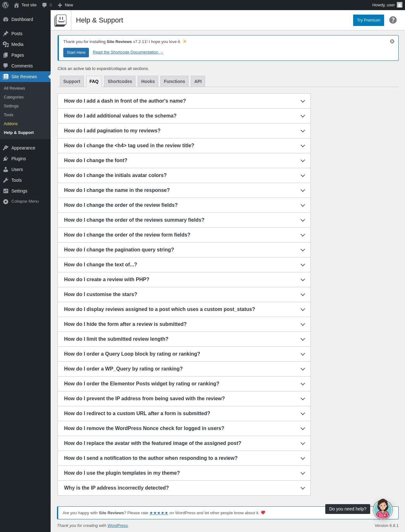The image size is (405, 532).
Task: Click the plus New content icon
Action: [x=60, y=5]
